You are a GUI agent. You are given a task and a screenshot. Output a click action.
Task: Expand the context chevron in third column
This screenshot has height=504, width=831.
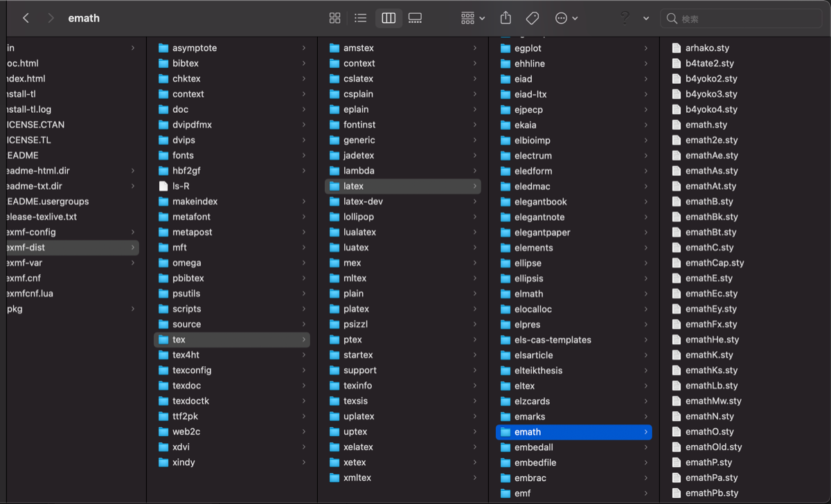(x=474, y=63)
